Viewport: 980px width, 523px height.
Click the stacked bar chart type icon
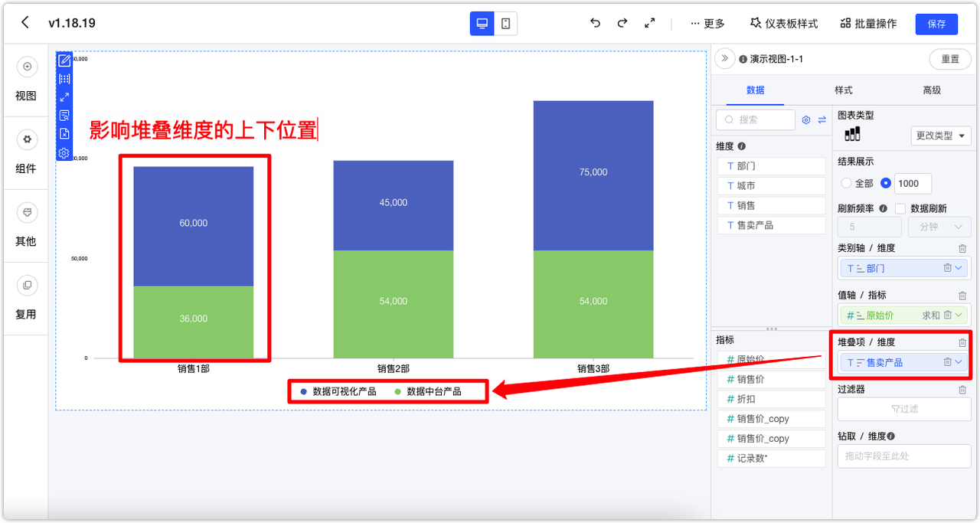point(852,134)
